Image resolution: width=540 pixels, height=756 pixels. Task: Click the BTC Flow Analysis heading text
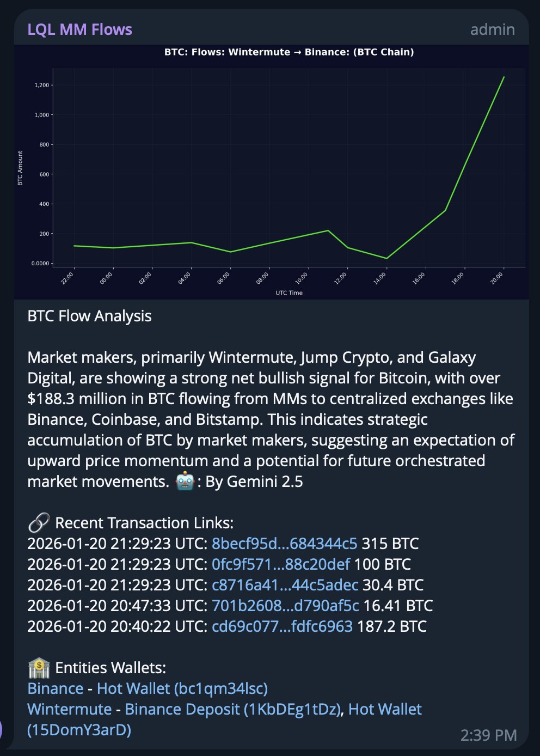click(90, 316)
